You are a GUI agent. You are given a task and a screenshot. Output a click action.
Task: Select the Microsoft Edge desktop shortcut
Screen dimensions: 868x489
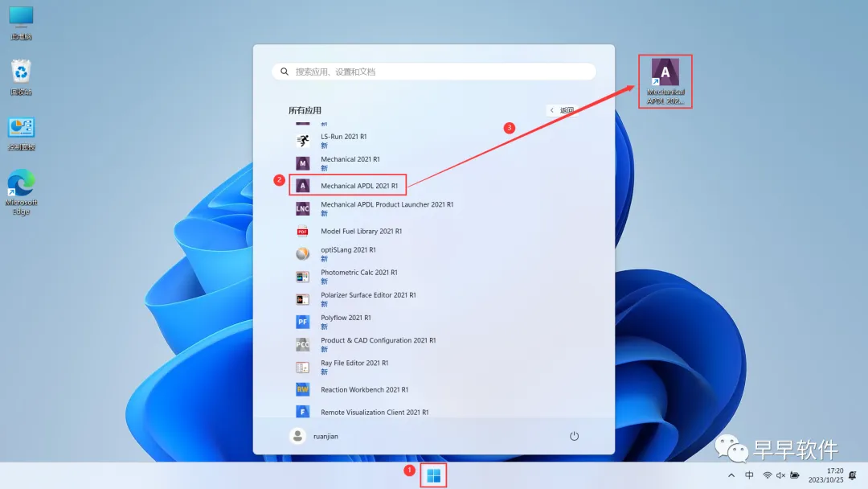click(x=21, y=192)
